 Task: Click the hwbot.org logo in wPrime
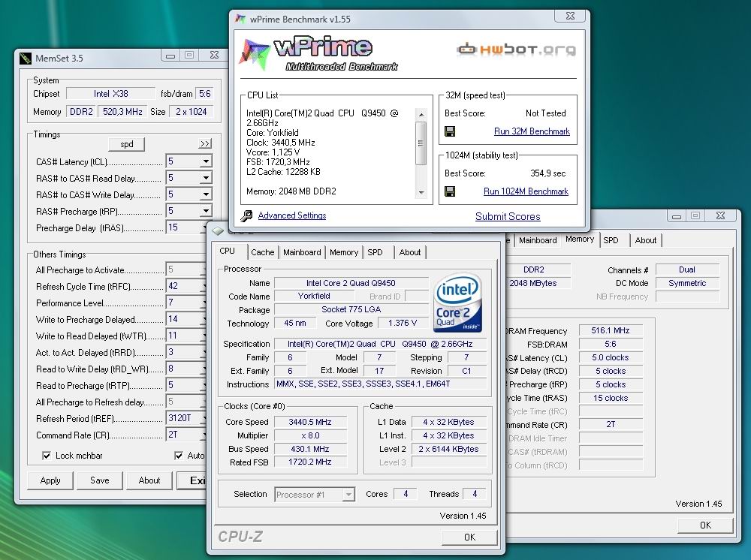[516, 49]
